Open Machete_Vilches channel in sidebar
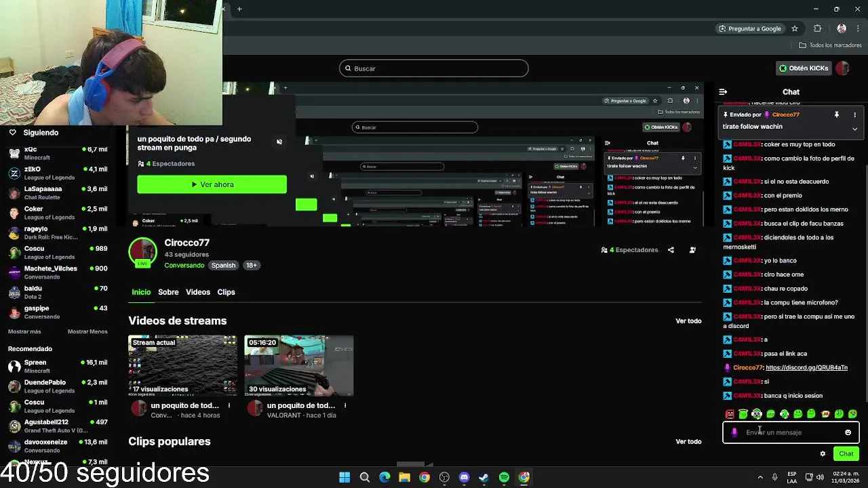The height and width of the screenshot is (488, 868). (x=58, y=272)
